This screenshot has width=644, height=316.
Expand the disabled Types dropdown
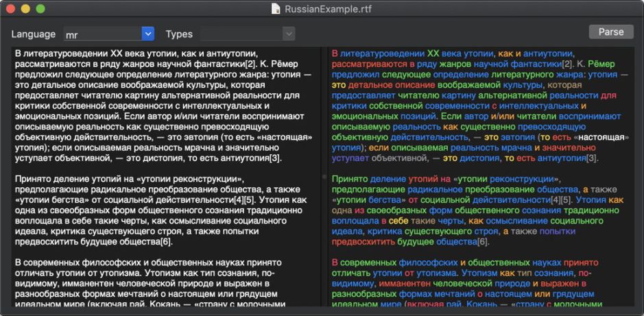[289, 34]
